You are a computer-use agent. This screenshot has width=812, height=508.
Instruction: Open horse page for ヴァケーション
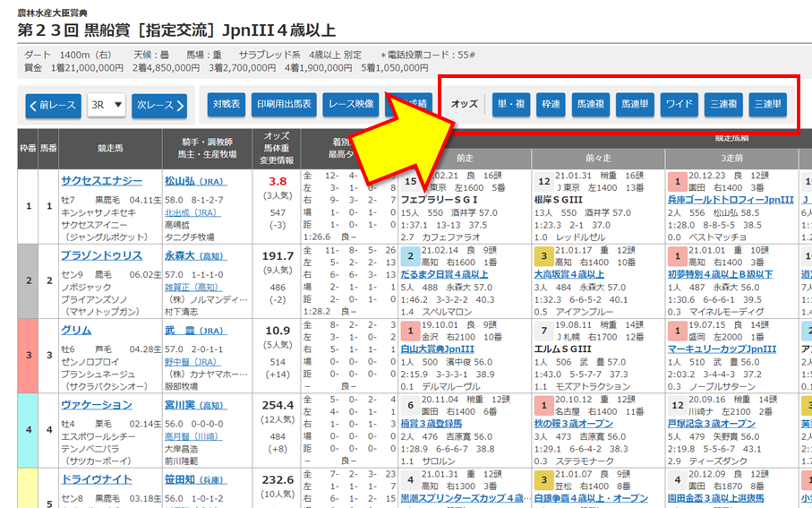click(96, 405)
